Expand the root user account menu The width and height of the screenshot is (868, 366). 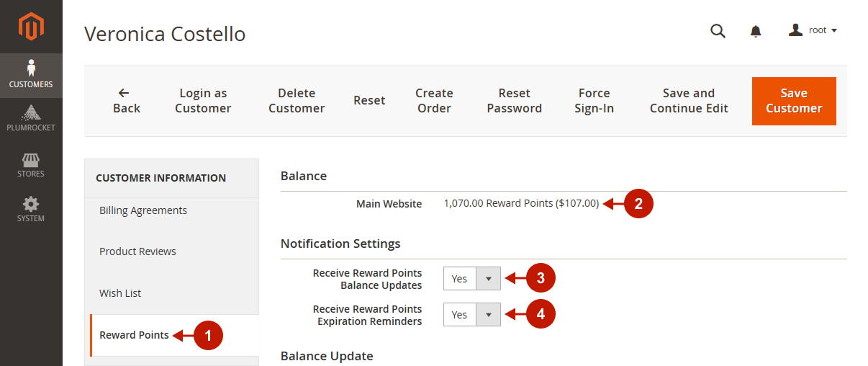(x=813, y=30)
